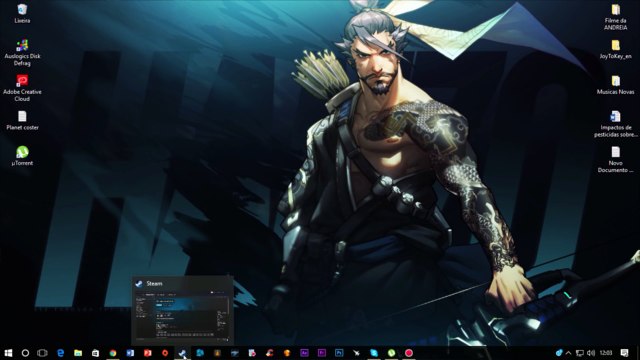Select Auslogics Disk Defrag desktop shortcut
The image size is (640, 360).
22,53
